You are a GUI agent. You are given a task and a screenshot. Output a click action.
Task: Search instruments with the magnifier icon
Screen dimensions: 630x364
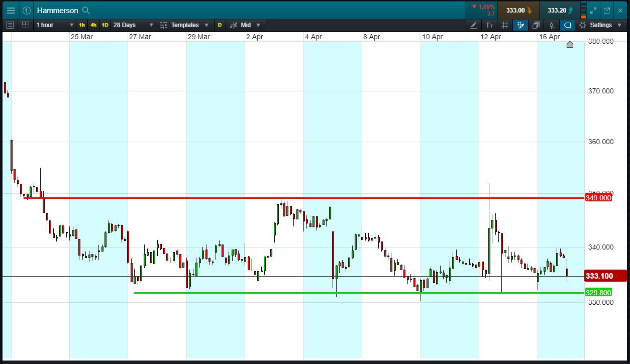coord(86,10)
